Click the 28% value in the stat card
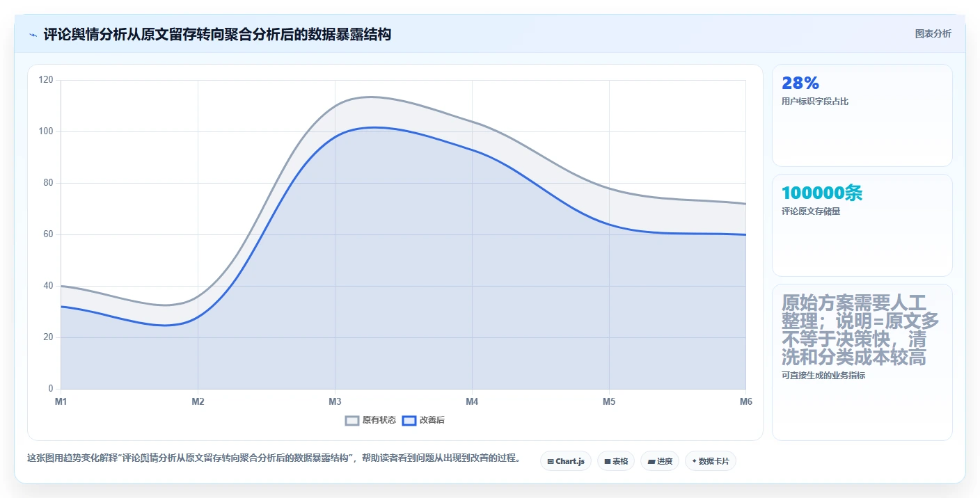This screenshot has width=980, height=498. 800,83
